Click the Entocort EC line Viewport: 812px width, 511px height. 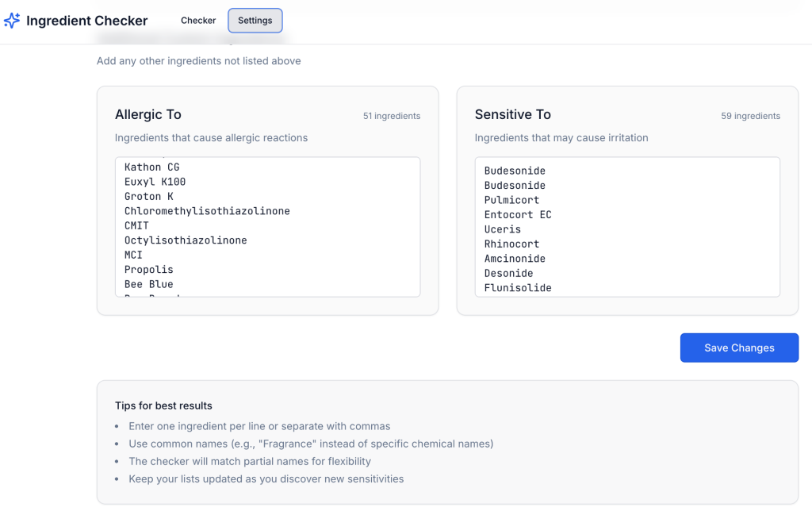click(x=518, y=215)
